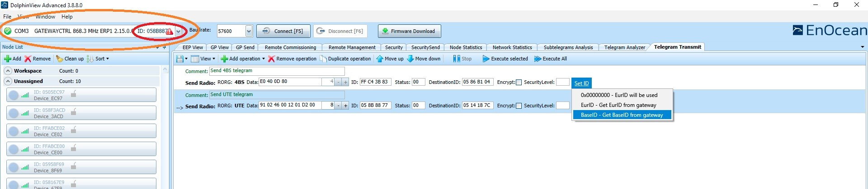Switch to the Security tab
The width and height of the screenshot is (868, 189).
click(394, 47)
